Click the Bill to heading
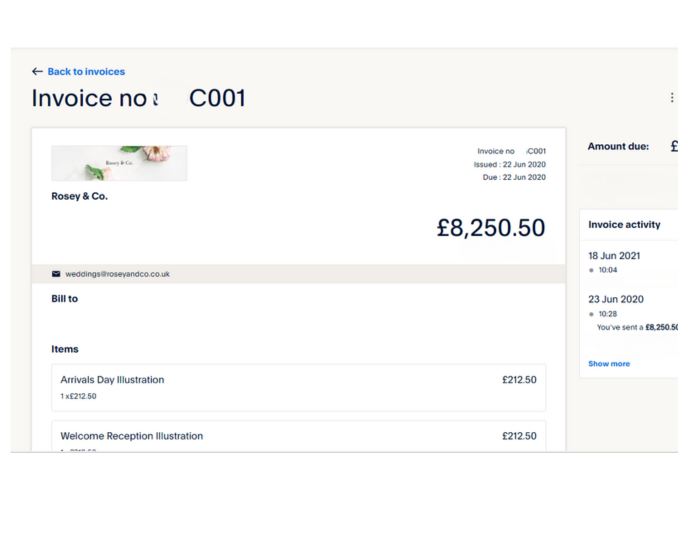 (x=64, y=298)
